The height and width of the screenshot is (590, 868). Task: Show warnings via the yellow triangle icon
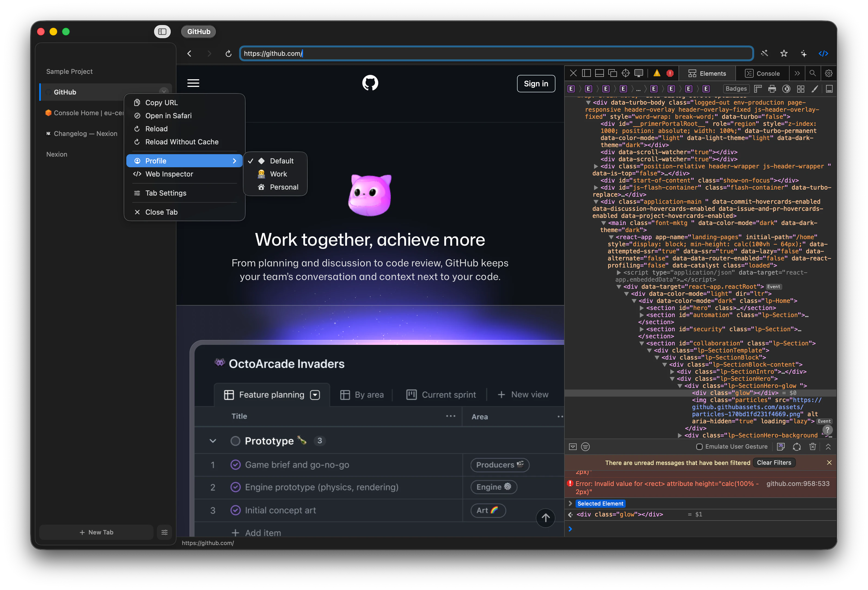coord(657,73)
